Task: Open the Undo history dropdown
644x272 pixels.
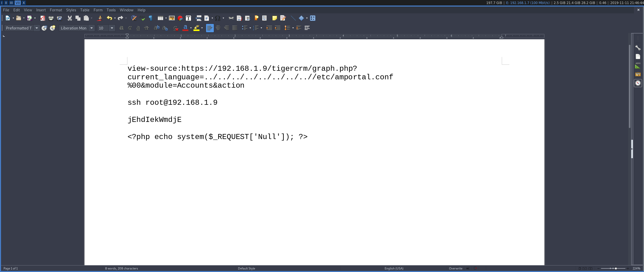Action: coord(115,18)
